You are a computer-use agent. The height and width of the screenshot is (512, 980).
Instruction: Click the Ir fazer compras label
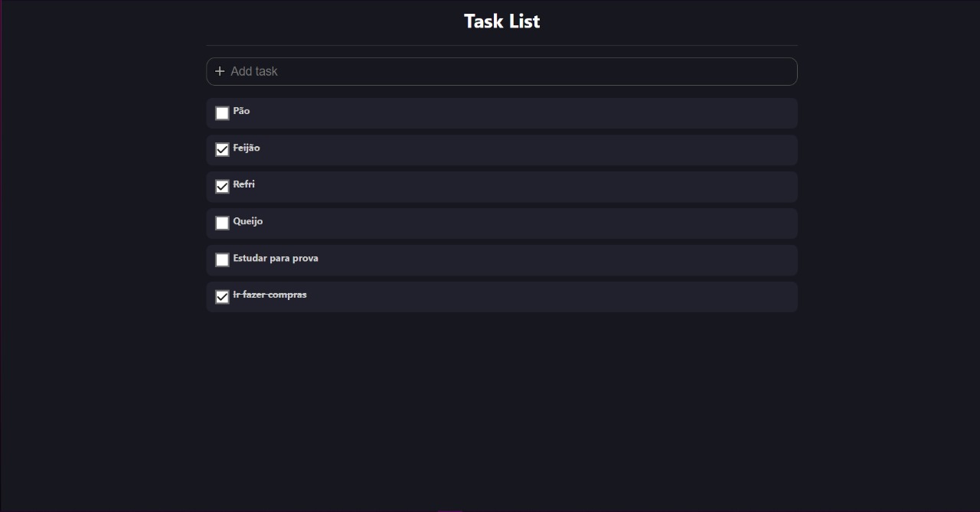(269, 295)
